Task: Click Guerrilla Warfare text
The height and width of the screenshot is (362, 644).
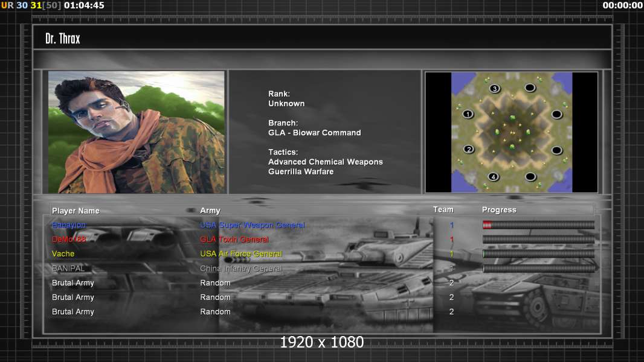Action: (x=301, y=172)
